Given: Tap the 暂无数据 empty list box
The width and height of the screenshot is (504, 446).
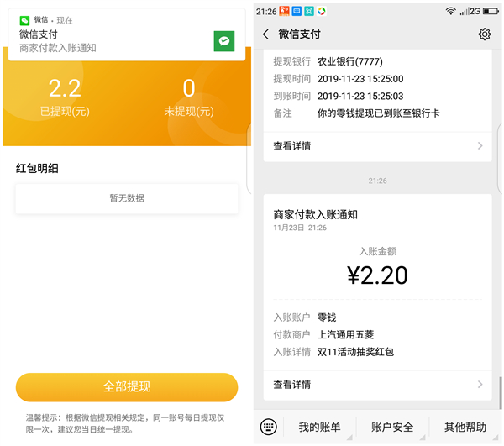Looking at the screenshot, I should [x=127, y=198].
